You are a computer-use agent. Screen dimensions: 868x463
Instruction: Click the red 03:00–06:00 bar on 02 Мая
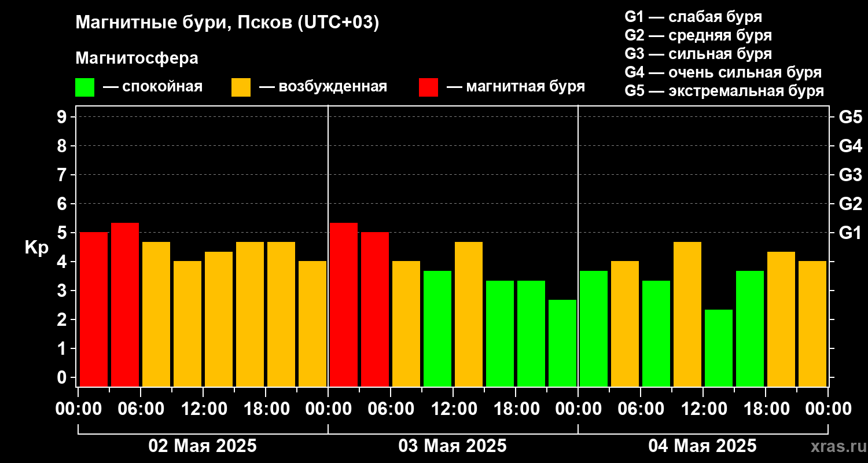click(125, 304)
